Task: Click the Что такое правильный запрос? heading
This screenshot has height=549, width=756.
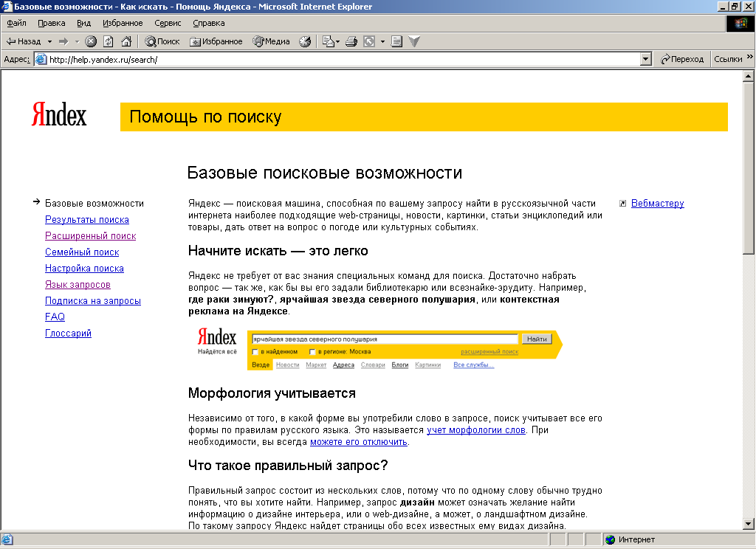Action: click(x=288, y=466)
